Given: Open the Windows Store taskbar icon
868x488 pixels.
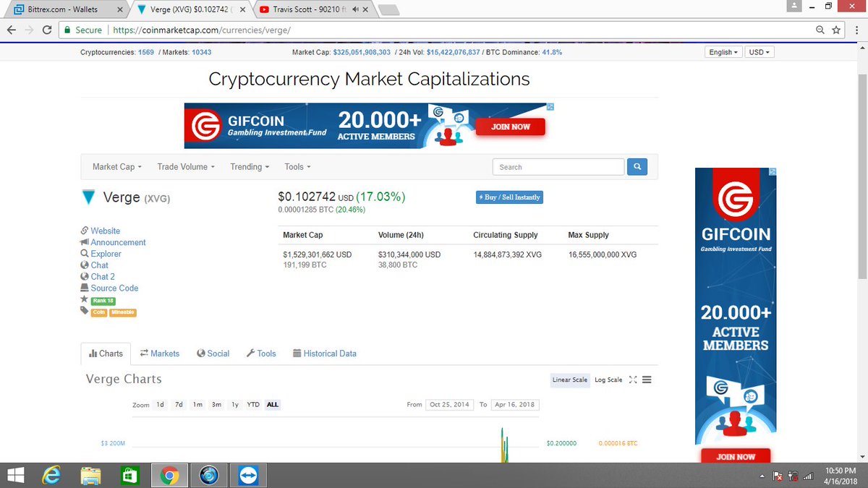Looking at the screenshot, I should (129, 475).
